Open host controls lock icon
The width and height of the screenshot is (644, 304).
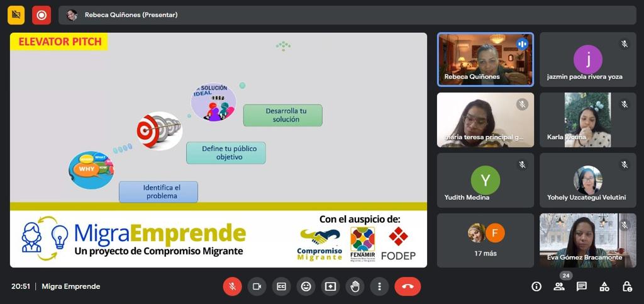point(627,286)
